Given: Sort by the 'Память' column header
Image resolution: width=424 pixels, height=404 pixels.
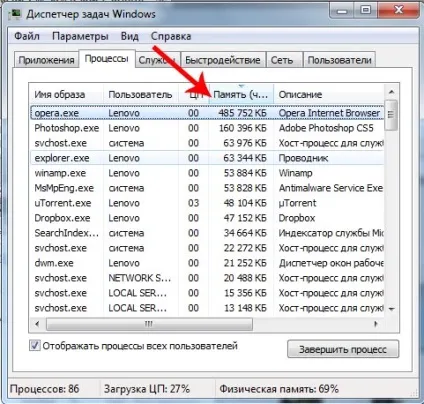Looking at the screenshot, I should coord(241,95).
